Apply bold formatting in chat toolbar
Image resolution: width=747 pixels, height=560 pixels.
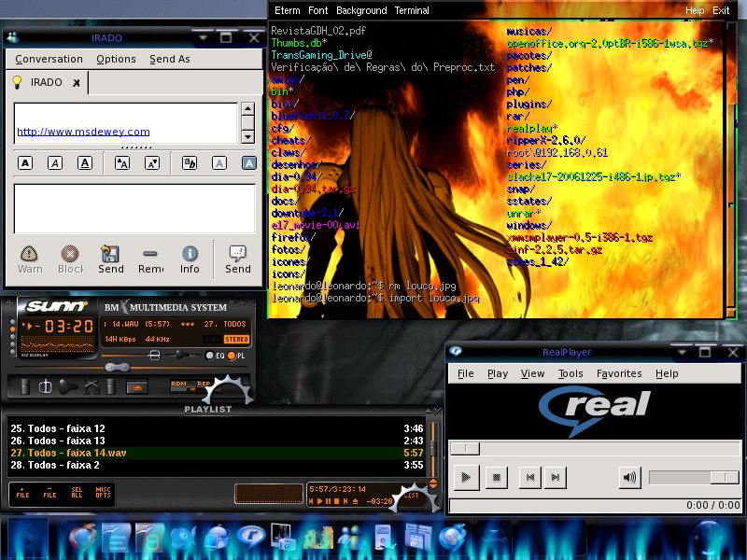tap(25, 163)
